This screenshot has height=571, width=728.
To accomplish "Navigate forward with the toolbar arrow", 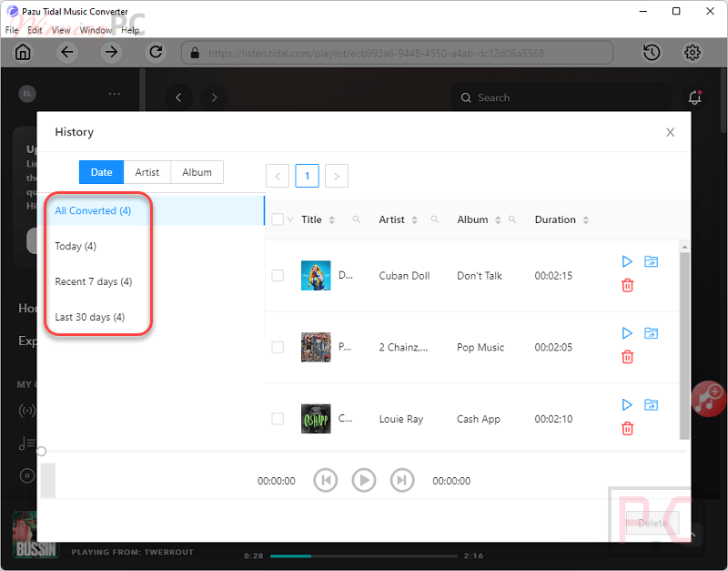I will pyautogui.click(x=111, y=52).
